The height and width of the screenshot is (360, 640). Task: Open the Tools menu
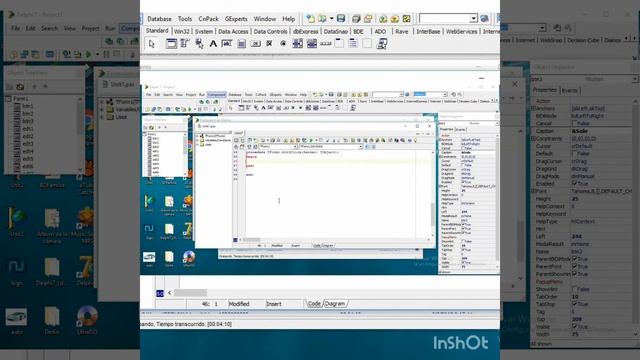point(184,19)
